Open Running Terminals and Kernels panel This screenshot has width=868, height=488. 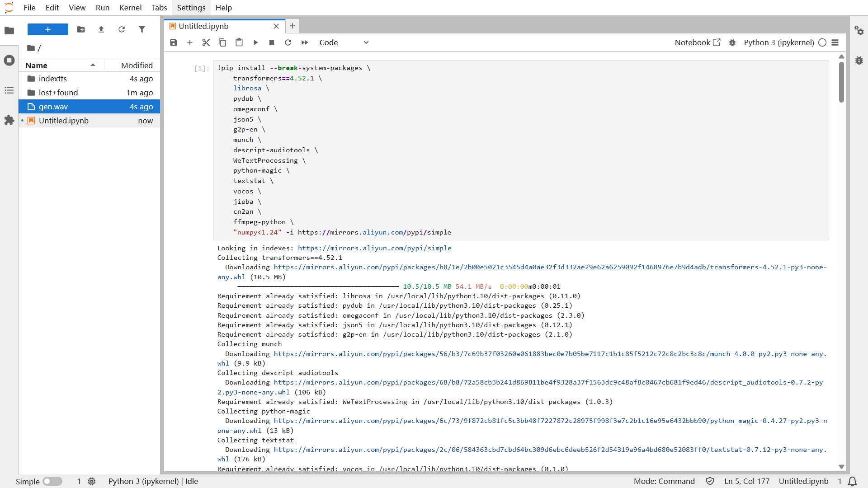[x=9, y=61]
